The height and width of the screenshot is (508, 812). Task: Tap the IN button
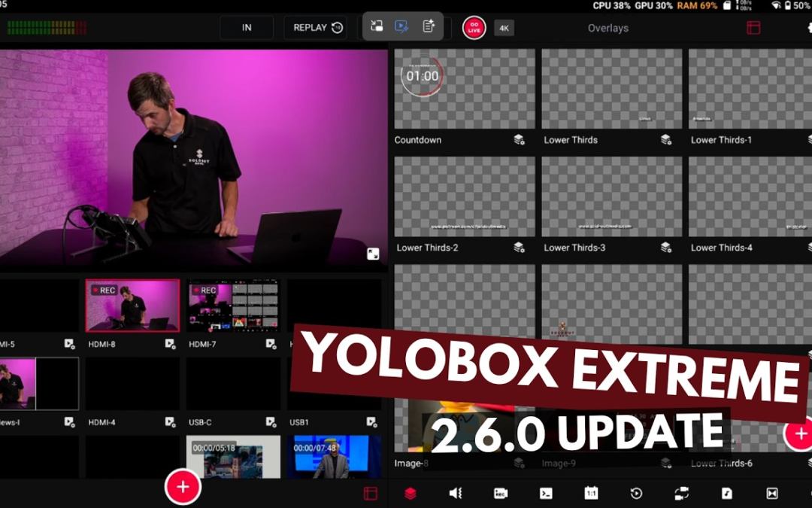[x=247, y=28]
